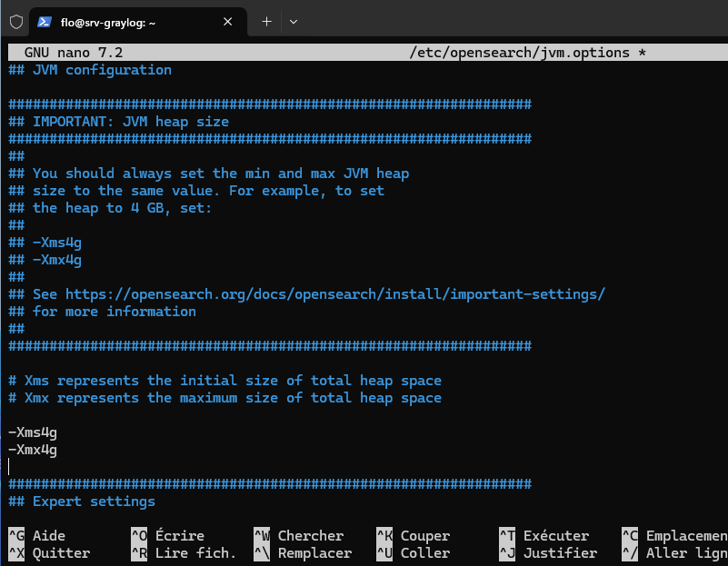Close the flo@srv-graylog tab
The width and height of the screenshot is (728, 566).
tap(228, 21)
